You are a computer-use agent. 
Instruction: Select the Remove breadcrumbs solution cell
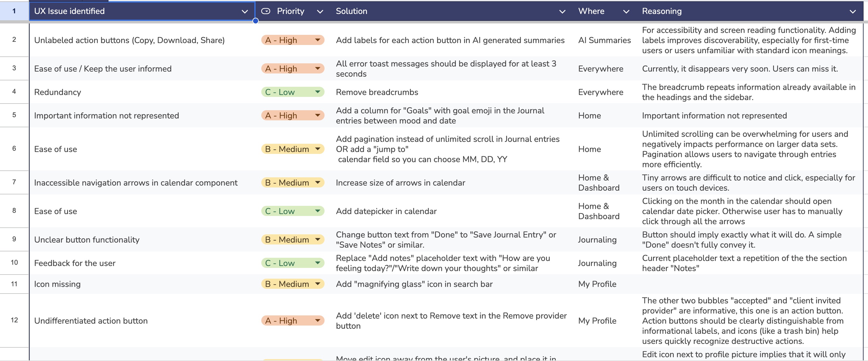coord(377,92)
